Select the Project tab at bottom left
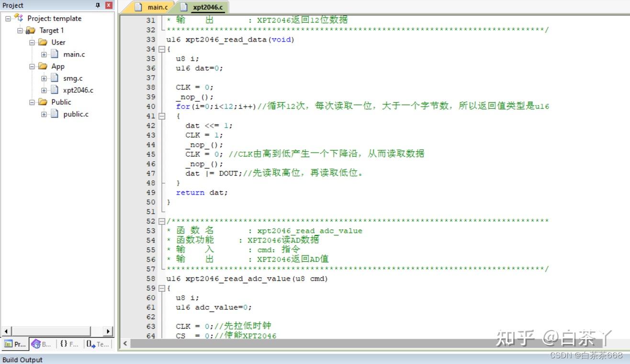Screen dimensions: 630x364 [x=14, y=343]
